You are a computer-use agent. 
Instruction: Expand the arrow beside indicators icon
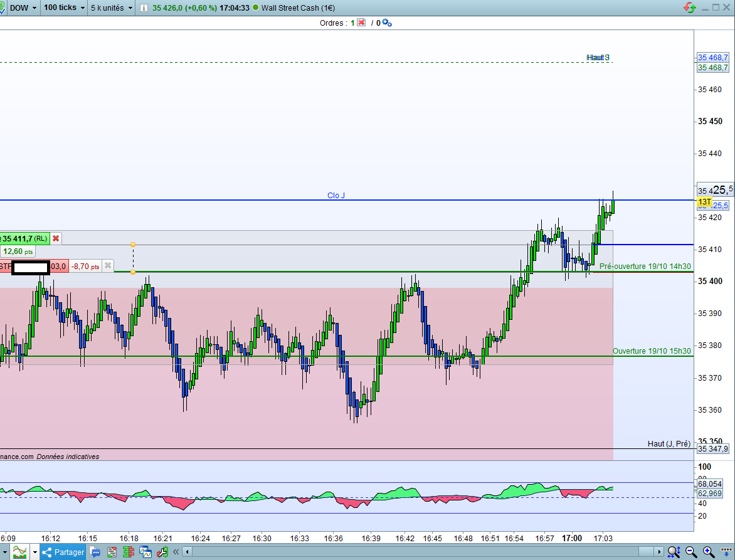[x=34, y=552]
